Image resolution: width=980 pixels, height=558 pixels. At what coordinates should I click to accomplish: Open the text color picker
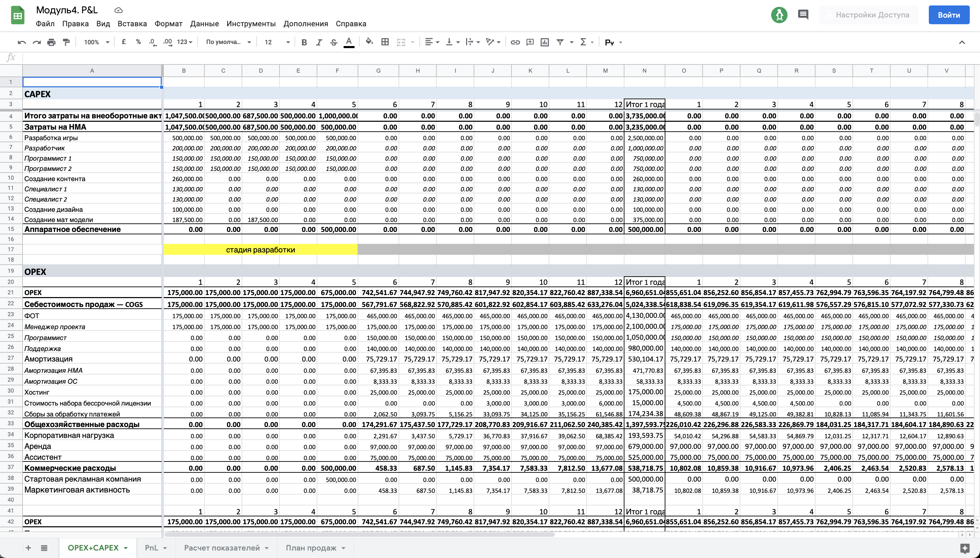(x=348, y=42)
